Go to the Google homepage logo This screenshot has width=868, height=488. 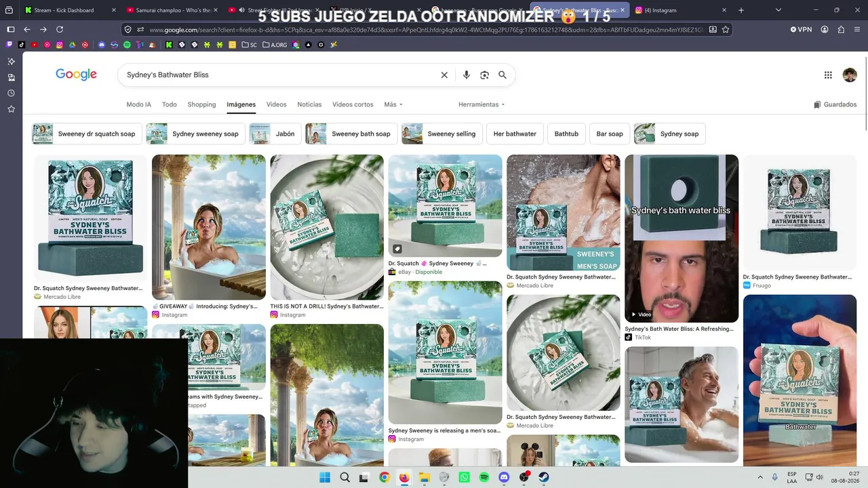click(x=76, y=75)
